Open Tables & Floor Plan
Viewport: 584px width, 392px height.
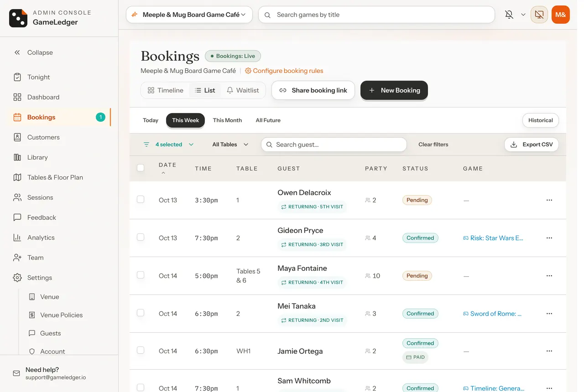tap(59, 177)
